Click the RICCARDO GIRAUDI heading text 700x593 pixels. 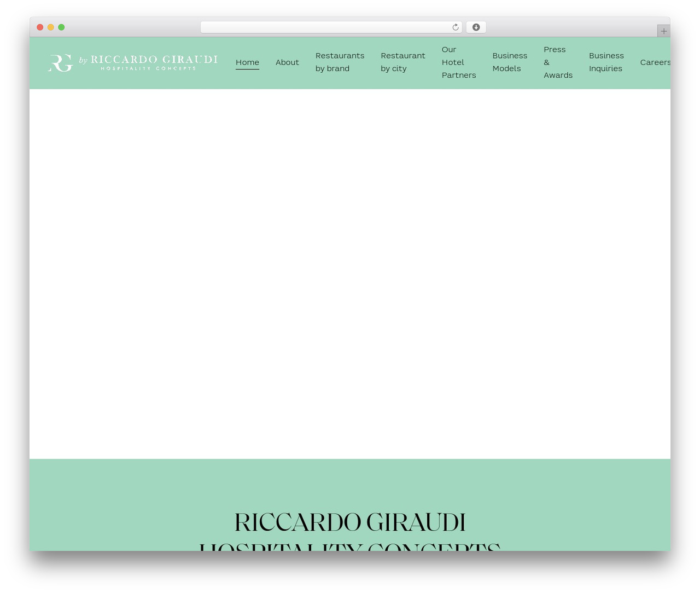pos(350,522)
